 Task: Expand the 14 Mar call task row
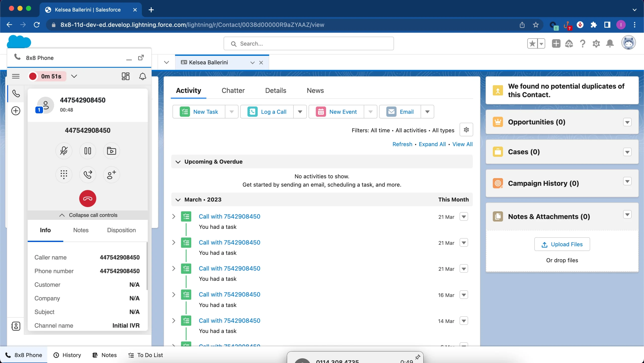click(174, 321)
